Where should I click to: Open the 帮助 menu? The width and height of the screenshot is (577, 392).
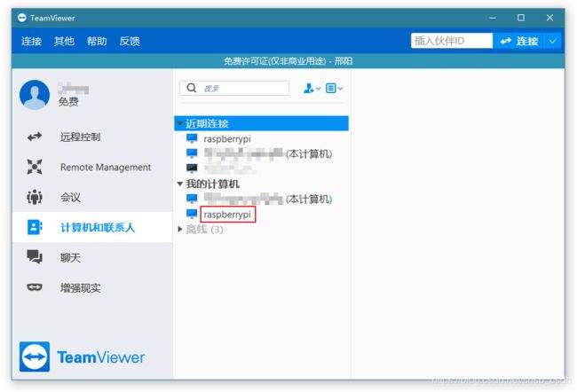click(x=97, y=41)
